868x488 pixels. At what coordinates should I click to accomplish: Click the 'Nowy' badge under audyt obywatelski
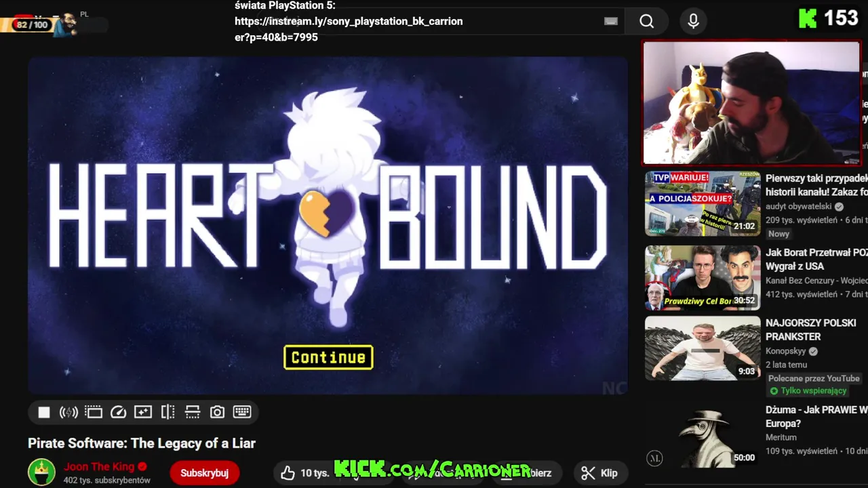[778, 234]
